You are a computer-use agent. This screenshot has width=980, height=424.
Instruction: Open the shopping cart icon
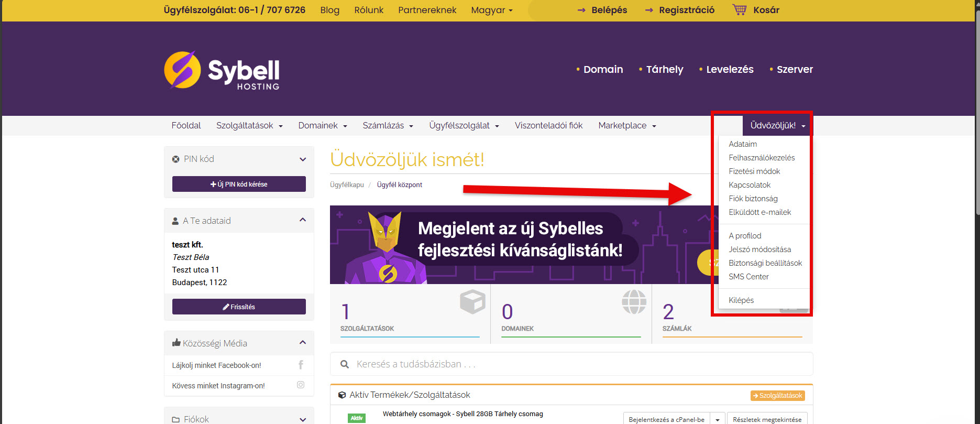click(739, 9)
